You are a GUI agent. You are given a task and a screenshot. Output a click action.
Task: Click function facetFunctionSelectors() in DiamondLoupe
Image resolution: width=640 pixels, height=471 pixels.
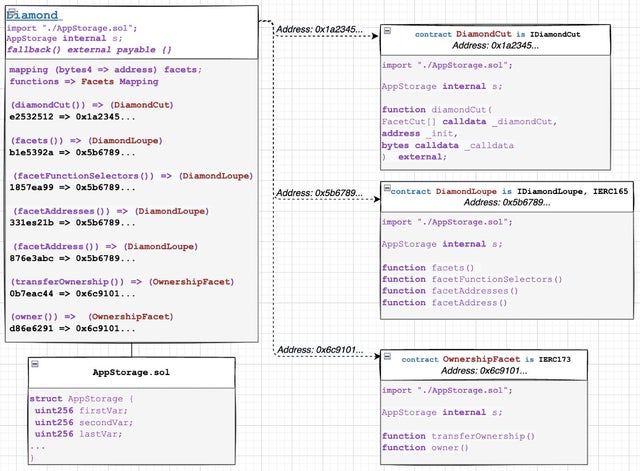click(x=472, y=279)
